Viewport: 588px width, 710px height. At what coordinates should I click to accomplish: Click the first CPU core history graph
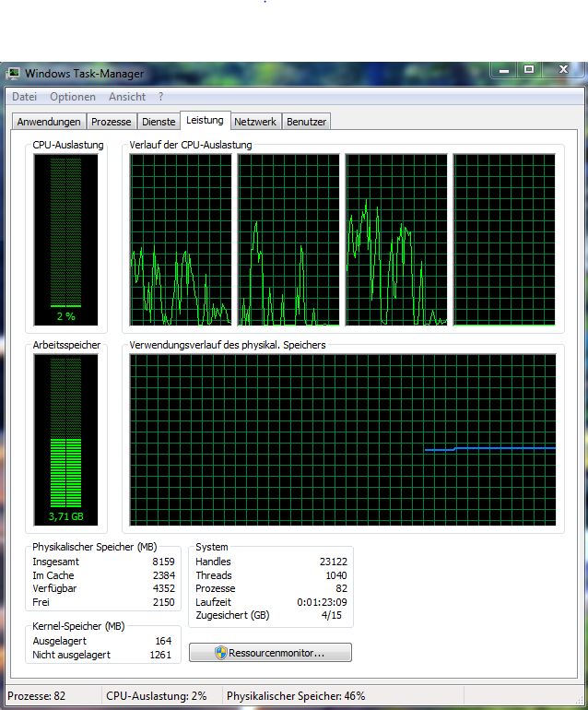[x=180, y=240]
